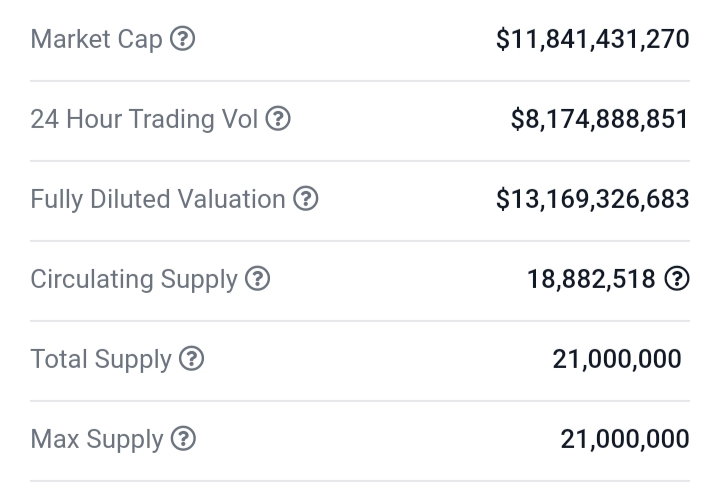Click the Fully Diluted Valuation question mark icon
720x491 pixels.
coord(306,198)
